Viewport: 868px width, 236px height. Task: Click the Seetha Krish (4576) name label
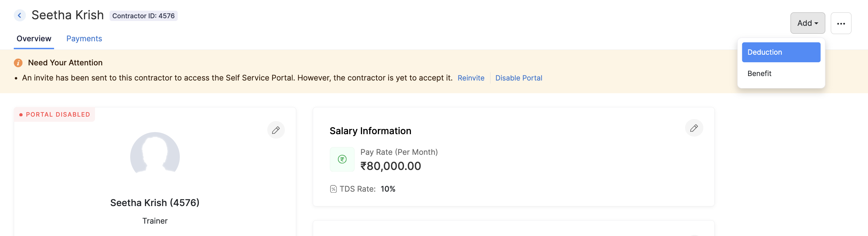(x=155, y=203)
